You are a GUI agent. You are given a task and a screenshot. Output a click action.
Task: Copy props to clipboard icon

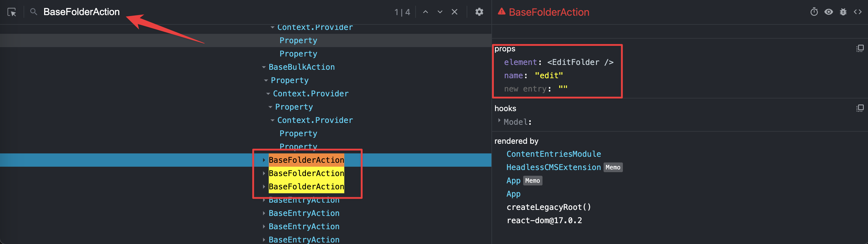860,48
